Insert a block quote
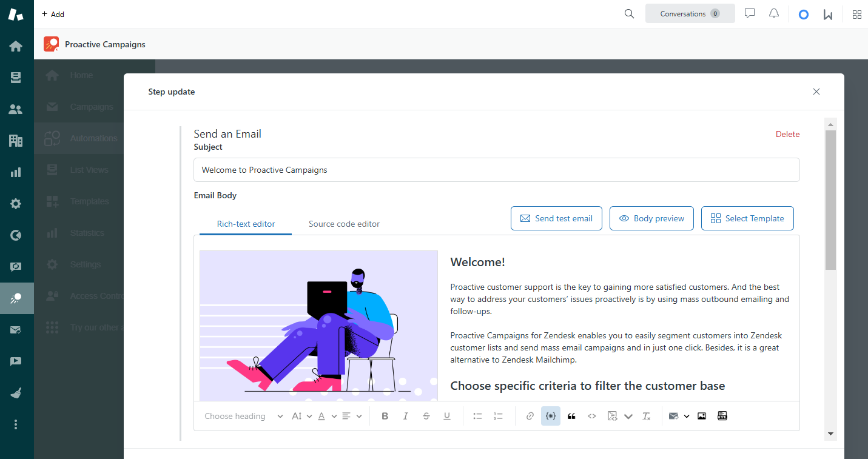Image resolution: width=868 pixels, height=459 pixels. (571, 416)
